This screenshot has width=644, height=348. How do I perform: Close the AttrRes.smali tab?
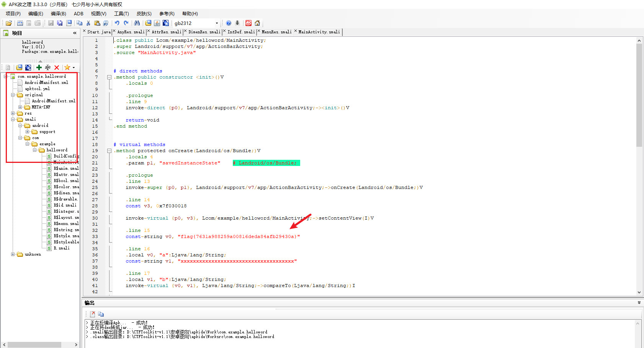coord(149,31)
